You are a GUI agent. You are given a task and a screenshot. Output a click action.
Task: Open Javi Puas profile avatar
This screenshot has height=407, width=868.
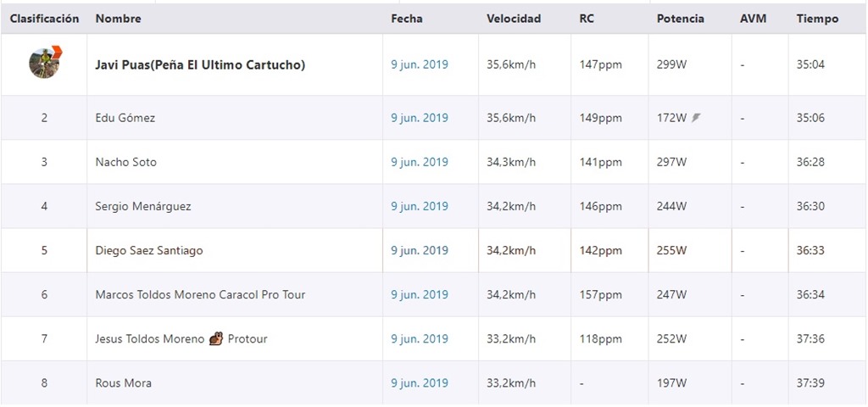44,63
